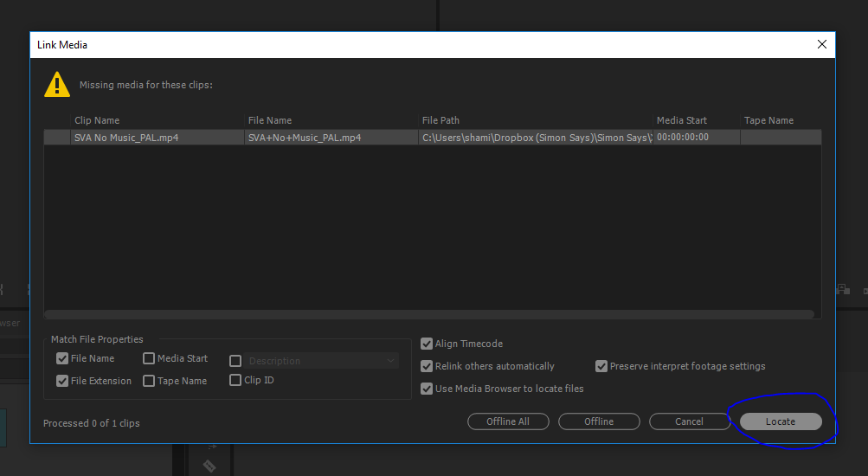The width and height of the screenshot is (868, 476).
Task: Cancel the Link Media dialog
Action: tap(689, 421)
